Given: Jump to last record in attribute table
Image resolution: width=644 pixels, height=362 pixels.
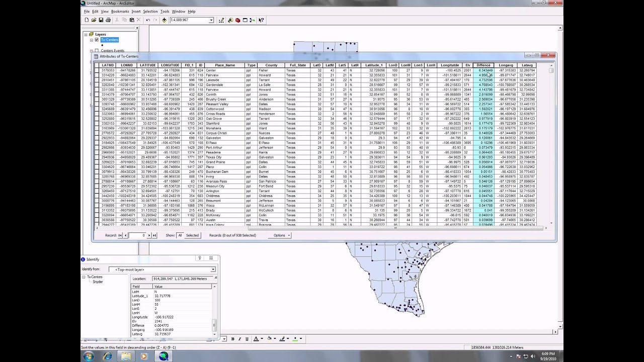Looking at the screenshot, I should [154, 235].
